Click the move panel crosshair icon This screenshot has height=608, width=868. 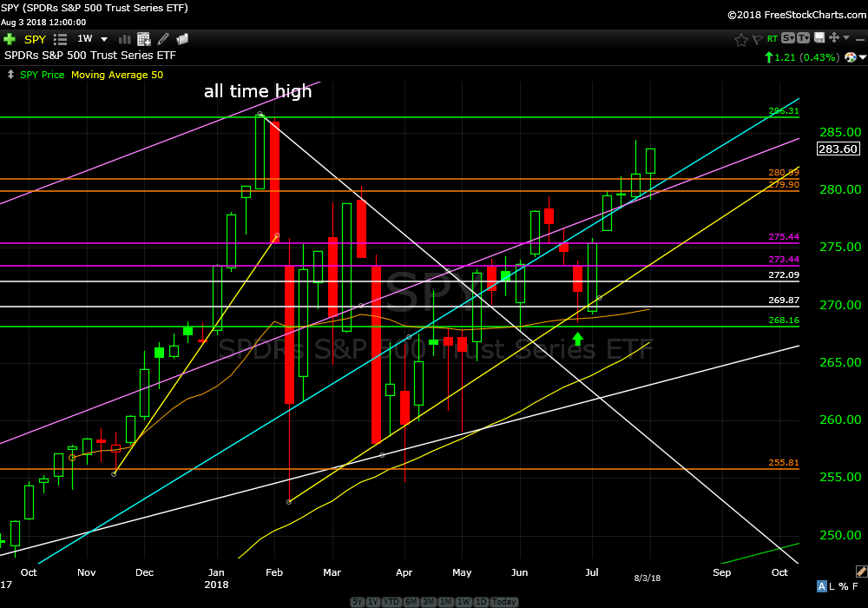pos(833,38)
